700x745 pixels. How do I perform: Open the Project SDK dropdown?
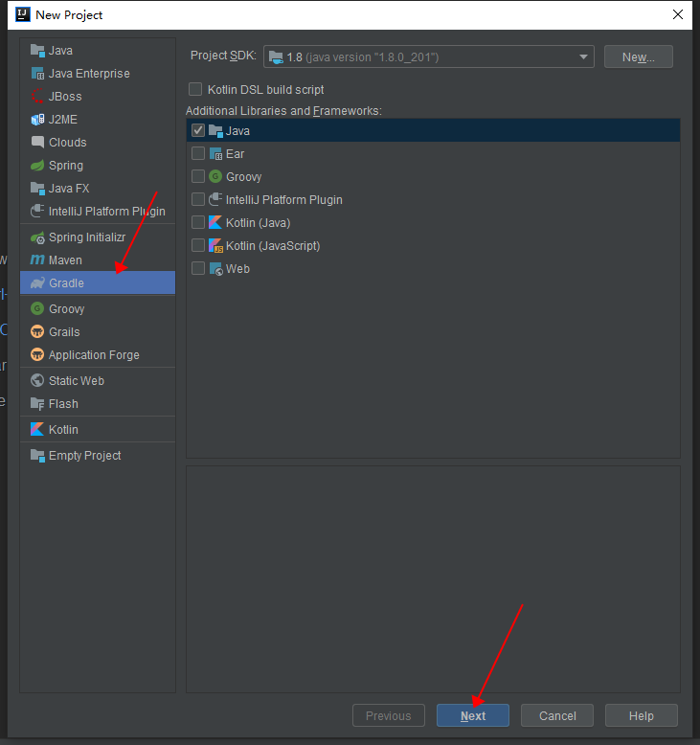click(429, 57)
